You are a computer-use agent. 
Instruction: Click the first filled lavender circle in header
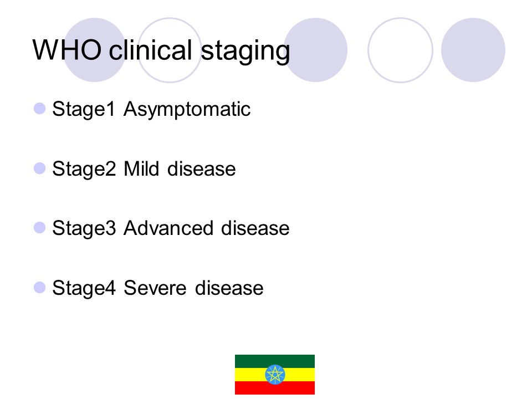pos(95,50)
